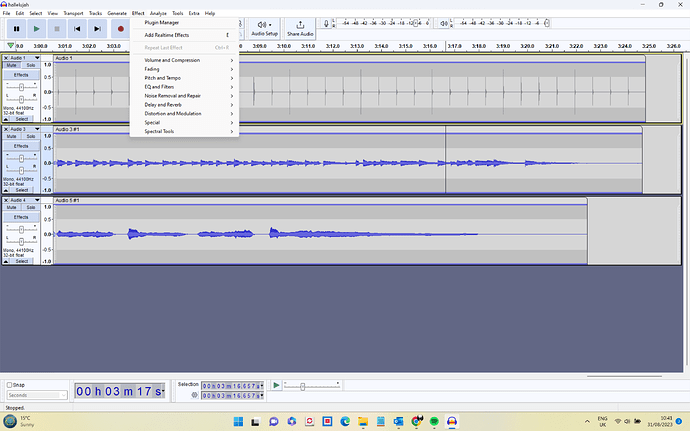Click Select button on Audio 1 track

pyautogui.click(x=22, y=119)
